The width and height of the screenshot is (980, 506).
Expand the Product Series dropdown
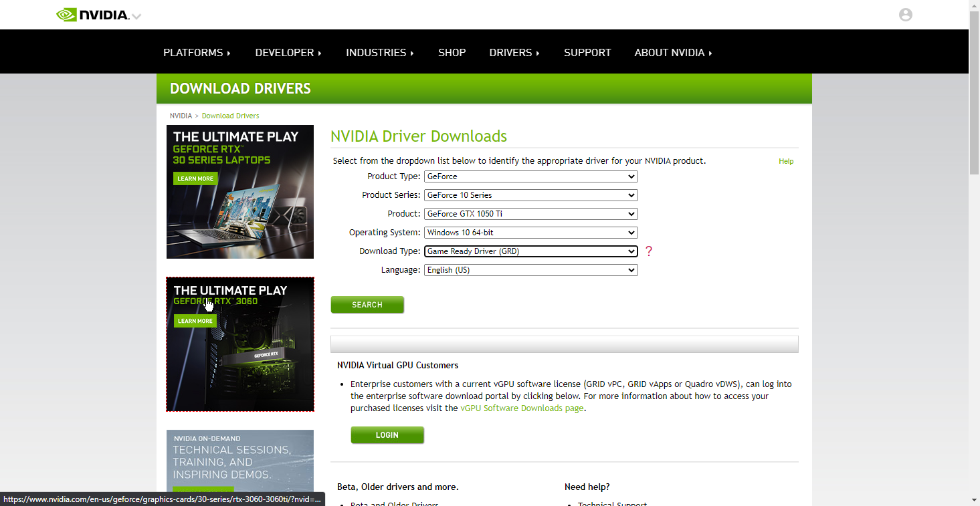pyautogui.click(x=530, y=195)
